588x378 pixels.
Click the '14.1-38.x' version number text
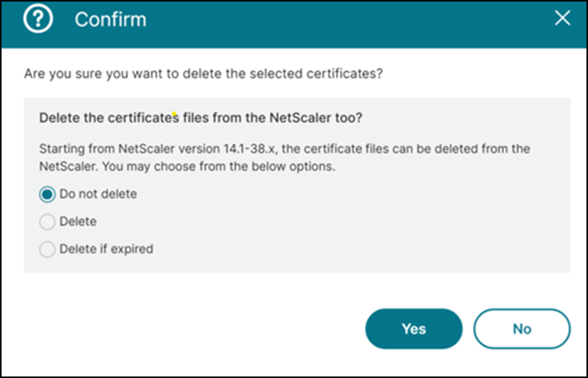(x=249, y=149)
